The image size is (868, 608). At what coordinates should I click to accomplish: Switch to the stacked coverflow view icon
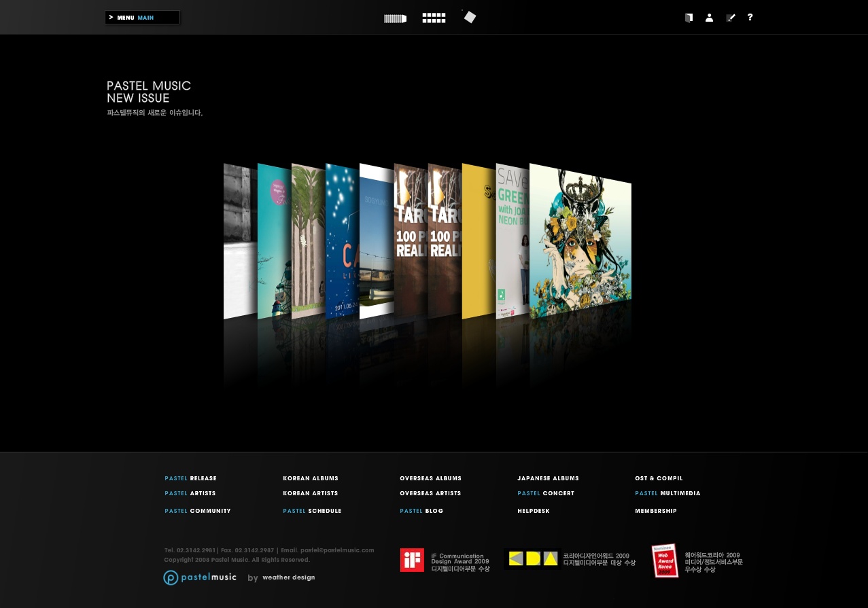click(395, 18)
